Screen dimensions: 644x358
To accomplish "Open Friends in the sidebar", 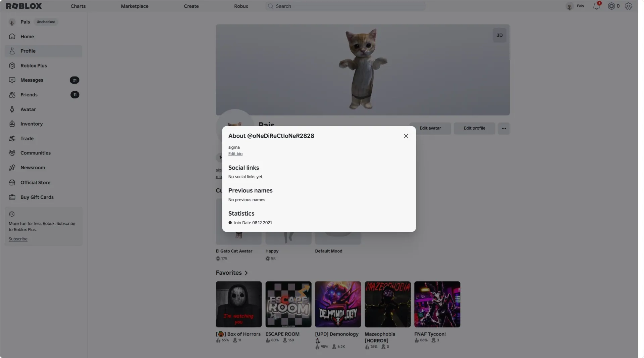I will 44,95.
